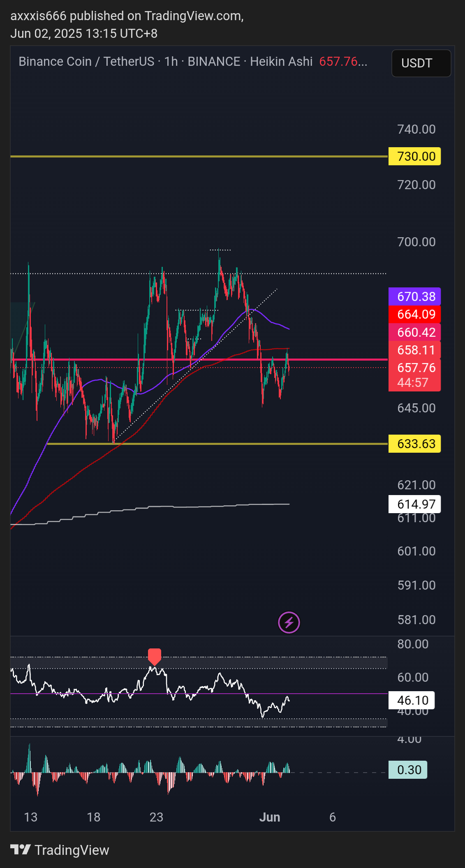Click the 44:57 candle countdown timer

[413, 383]
